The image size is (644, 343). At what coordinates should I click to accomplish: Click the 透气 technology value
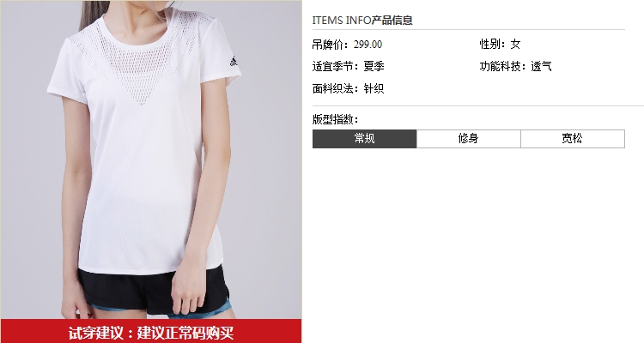(541, 67)
